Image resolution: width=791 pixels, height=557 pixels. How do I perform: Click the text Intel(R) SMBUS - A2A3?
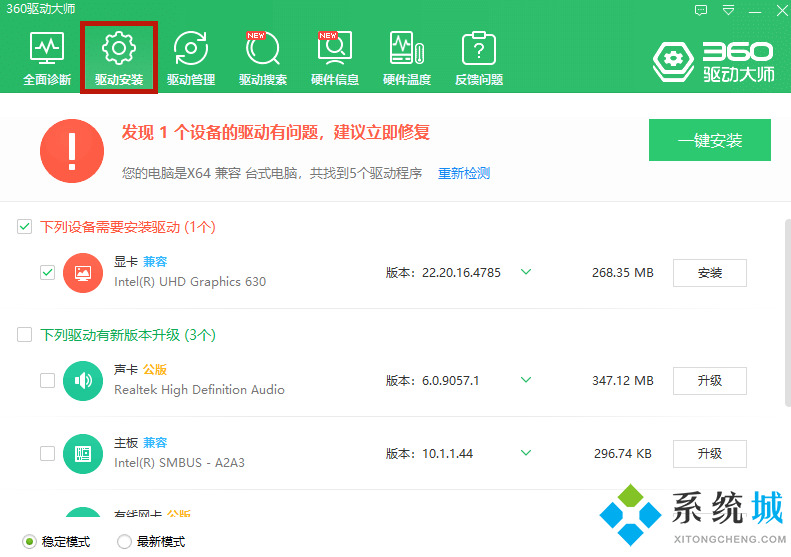click(x=180, y=463)
